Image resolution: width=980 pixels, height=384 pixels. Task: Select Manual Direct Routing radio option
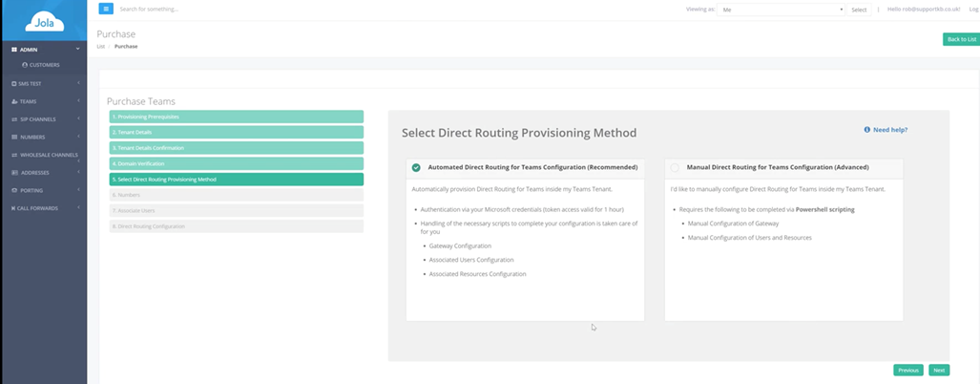(x=675, y=167)
